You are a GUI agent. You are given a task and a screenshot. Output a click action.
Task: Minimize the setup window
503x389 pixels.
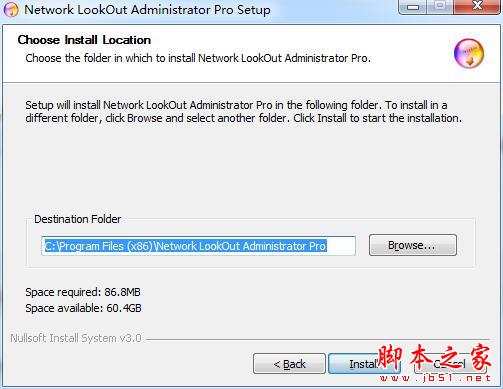(413, 7)
